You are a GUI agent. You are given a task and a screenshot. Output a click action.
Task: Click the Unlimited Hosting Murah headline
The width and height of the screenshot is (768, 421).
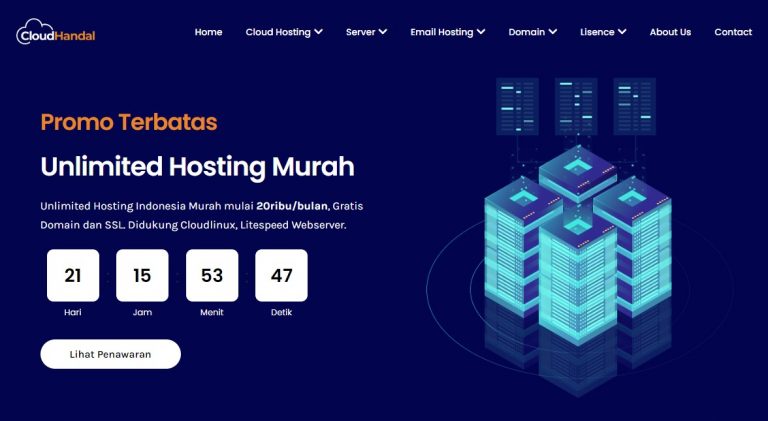coord(197,166)
